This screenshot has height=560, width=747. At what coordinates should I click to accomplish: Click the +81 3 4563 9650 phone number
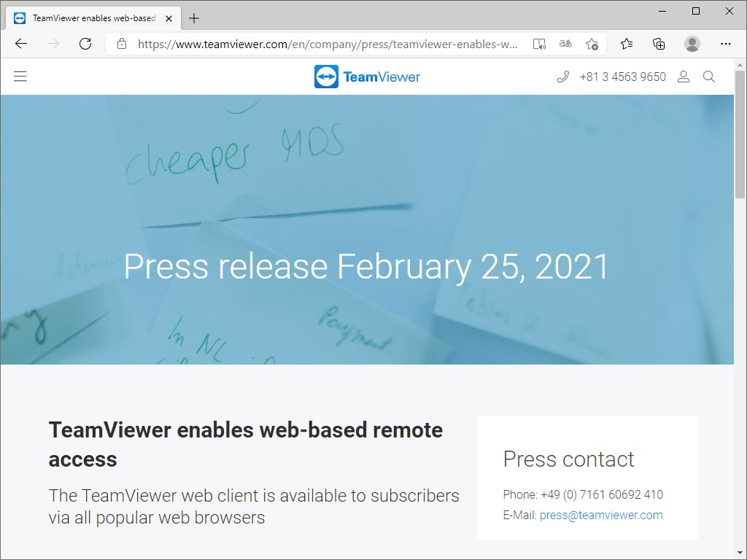point(622,76)
